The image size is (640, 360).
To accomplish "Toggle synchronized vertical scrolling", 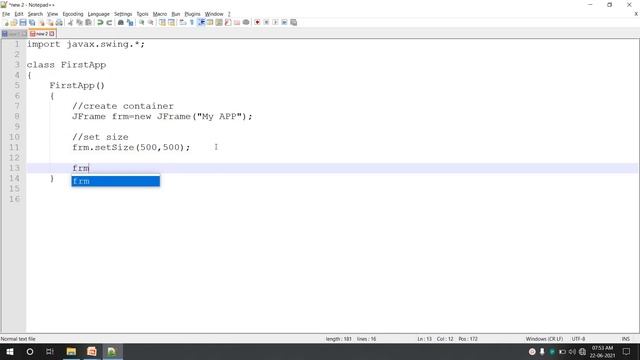I will click(x=162, y=23).
